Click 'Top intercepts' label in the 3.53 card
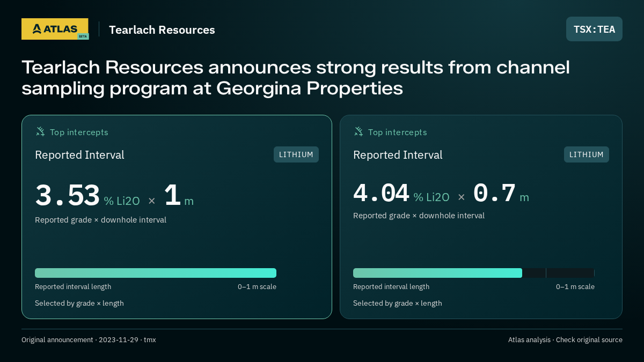Image resolution: width=644 pixels, height=362 pixels. (x=79, y=132)
